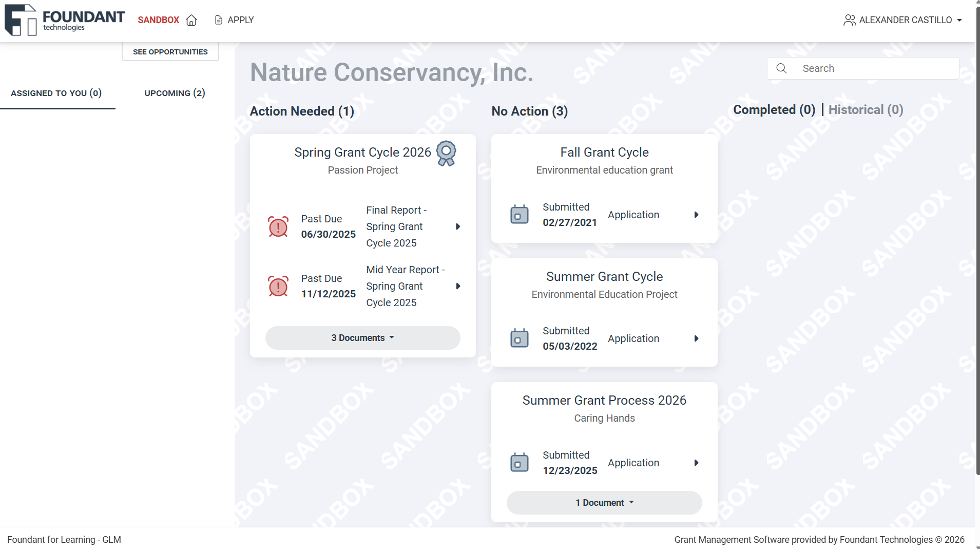This screenshot has width=980, height=549.
Task: Click the Action Needed (1) heading
Action: [x=302, y=111]
